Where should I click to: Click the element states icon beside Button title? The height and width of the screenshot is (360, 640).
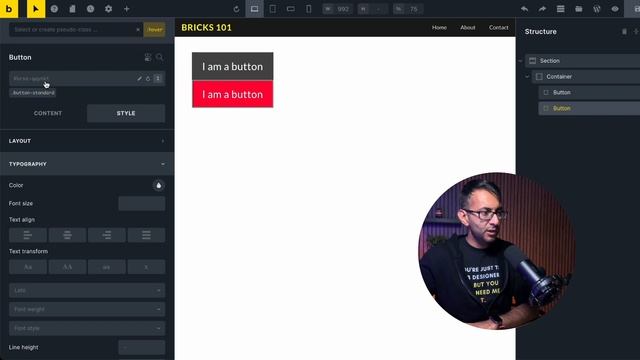[x=148, y=58]
